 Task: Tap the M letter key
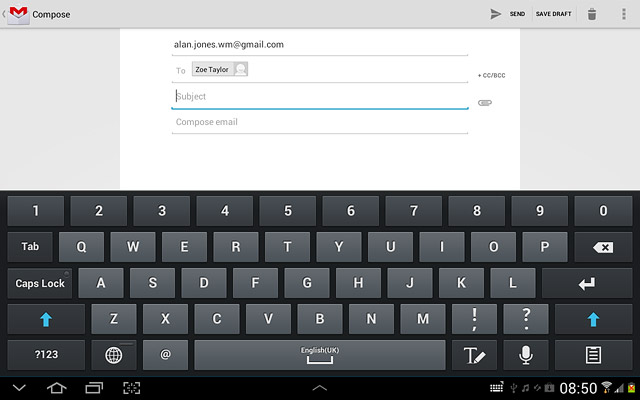pyautogui.click(x=423, y=319)
